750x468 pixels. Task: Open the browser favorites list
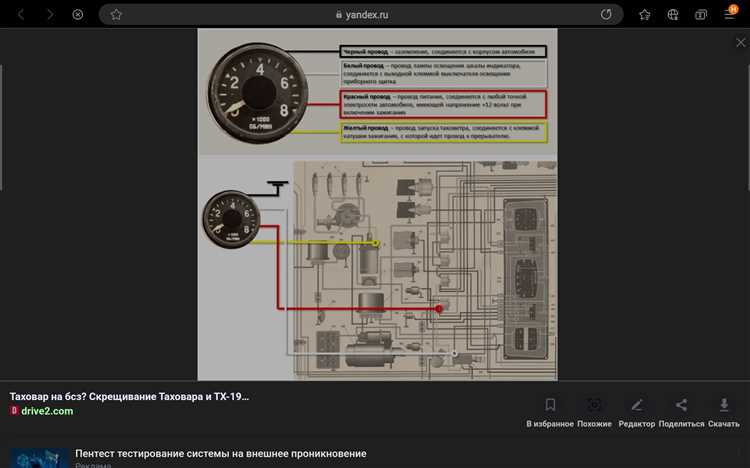(645, 15)
